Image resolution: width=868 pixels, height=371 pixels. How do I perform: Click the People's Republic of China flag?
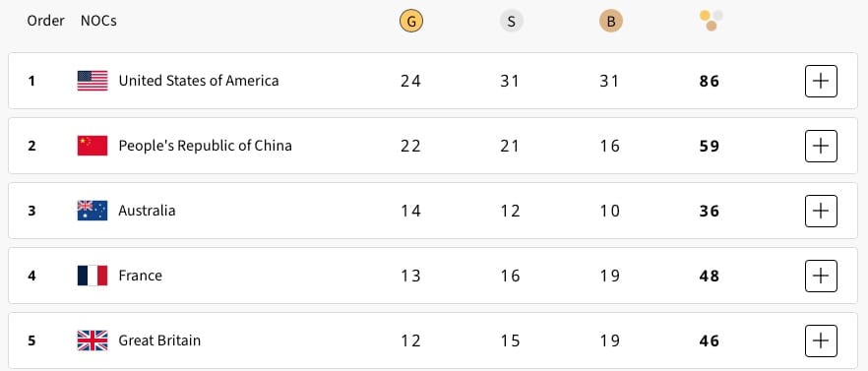pyautogui.click(x=93, y=146)
